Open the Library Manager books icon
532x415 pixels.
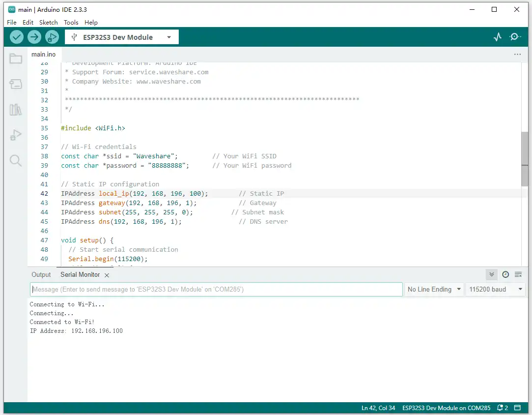[x=16, y=110]
